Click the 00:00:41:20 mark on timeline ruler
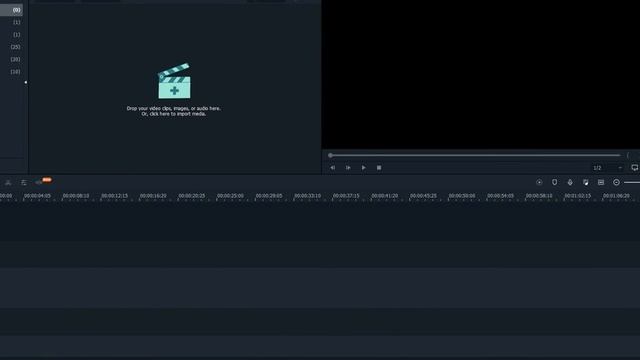This screenshot has width=640, height=360. click(384, 196)
